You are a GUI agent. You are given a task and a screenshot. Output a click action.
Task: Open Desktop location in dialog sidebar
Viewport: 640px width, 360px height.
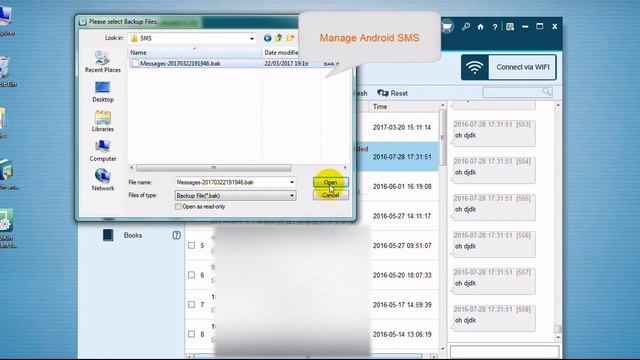click(x=102, y=92)
